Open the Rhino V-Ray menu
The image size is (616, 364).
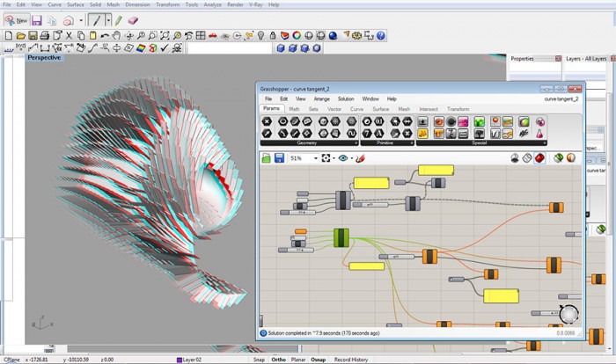click(256, 4)
